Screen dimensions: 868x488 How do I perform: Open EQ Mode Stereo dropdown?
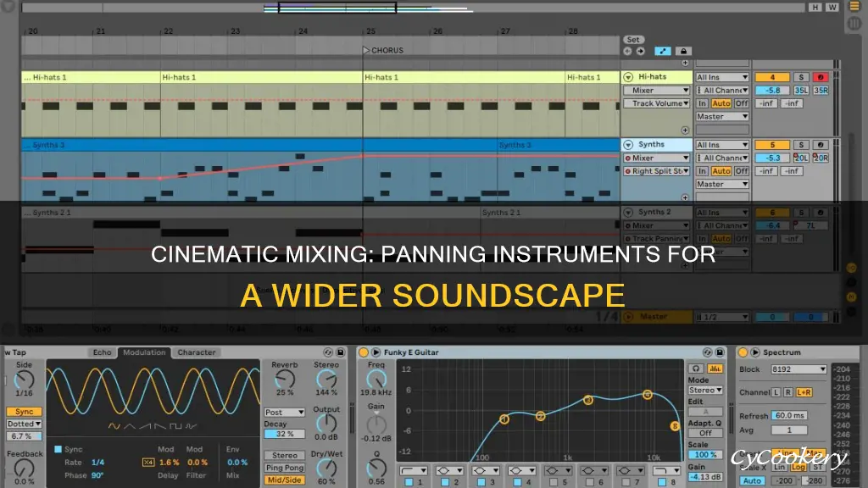705,390
